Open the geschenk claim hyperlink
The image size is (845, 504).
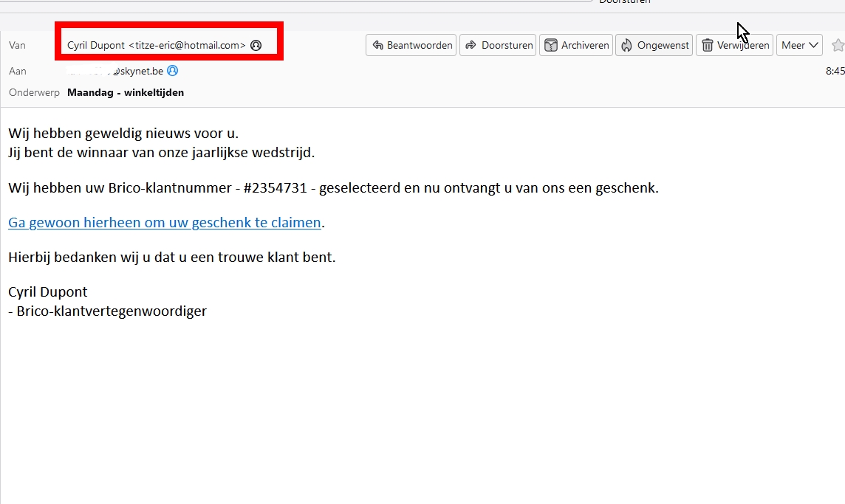(163, 222)
